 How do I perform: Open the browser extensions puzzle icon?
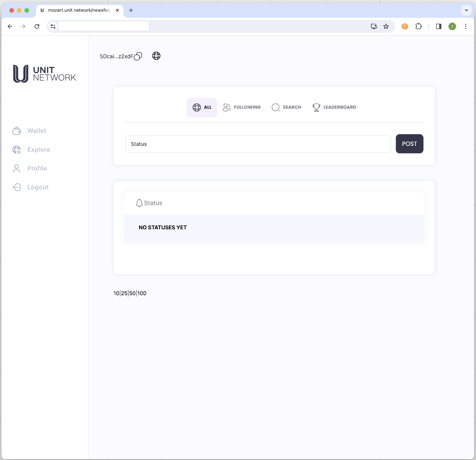click(x=418, y=26)
